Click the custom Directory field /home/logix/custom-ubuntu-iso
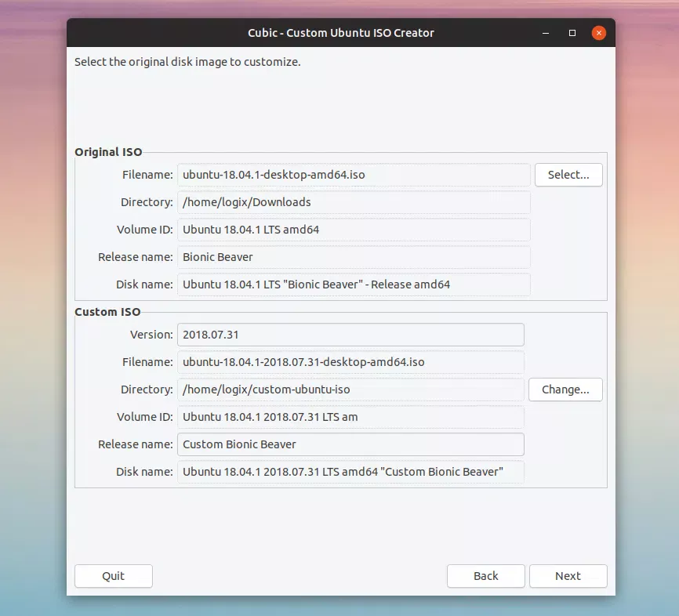 tap(350, 390)
